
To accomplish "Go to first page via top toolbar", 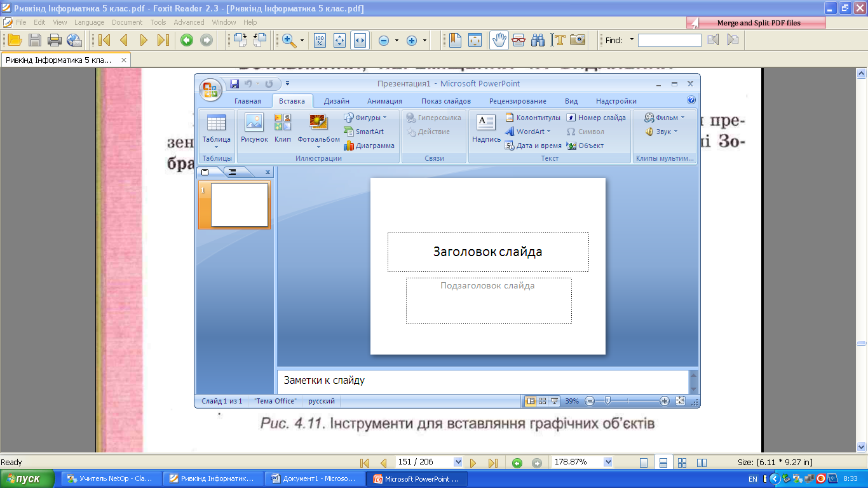I will [104, 40].
